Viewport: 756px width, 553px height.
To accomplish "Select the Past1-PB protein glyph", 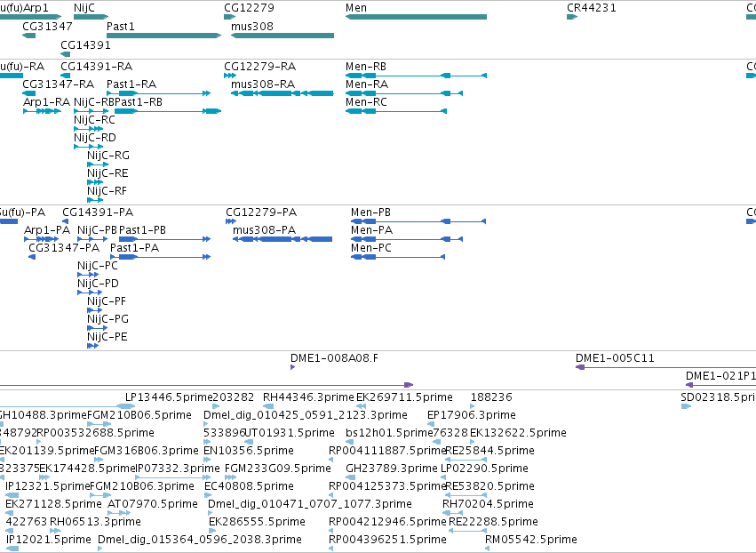I will point(165,239).
